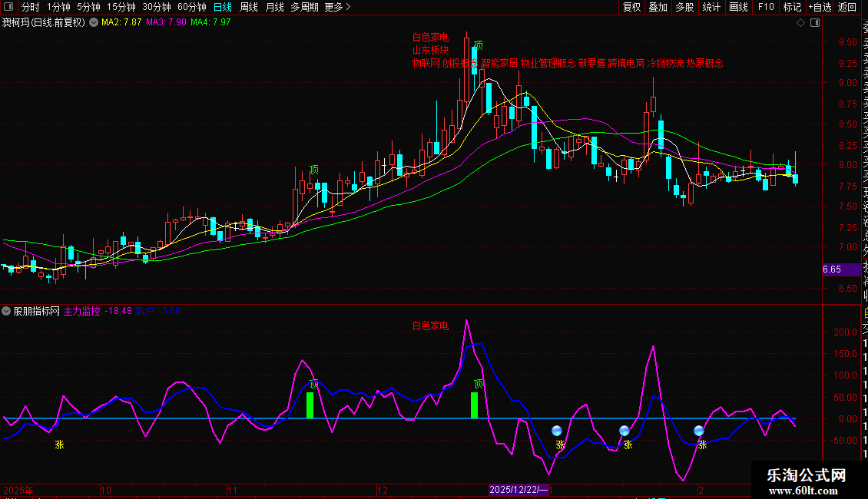
Task: Click the MA3: 7.90 indicator label
Action: click(166, 22)
